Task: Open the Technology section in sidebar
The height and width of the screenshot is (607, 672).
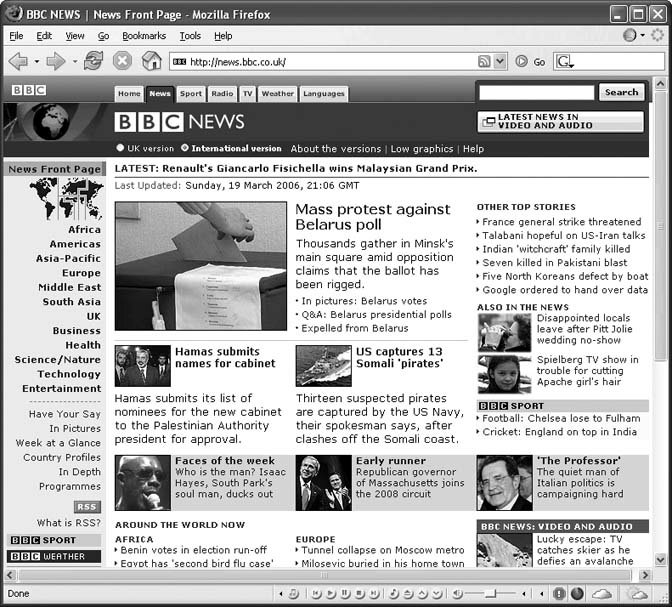Action: pyautogui.click(x=69, y=374)
